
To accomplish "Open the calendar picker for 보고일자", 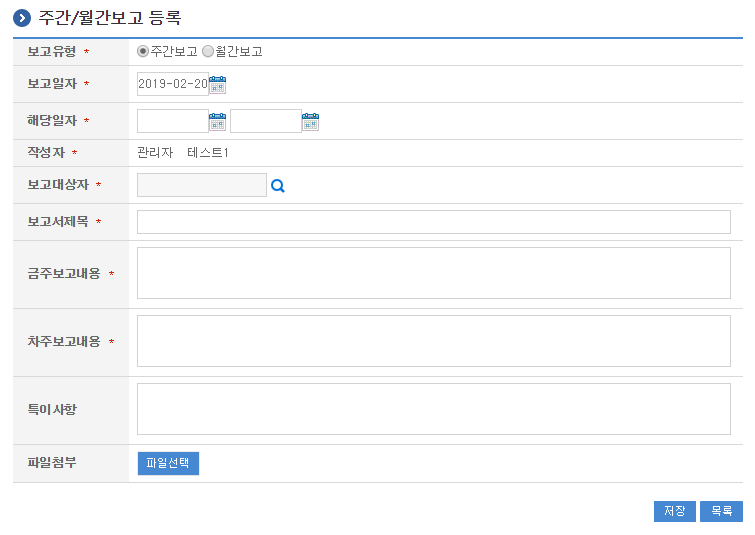I will [218, 84].
